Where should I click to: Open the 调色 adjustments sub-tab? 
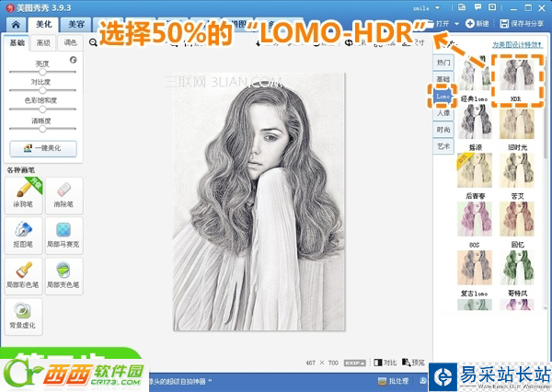(x=70, y=43)
